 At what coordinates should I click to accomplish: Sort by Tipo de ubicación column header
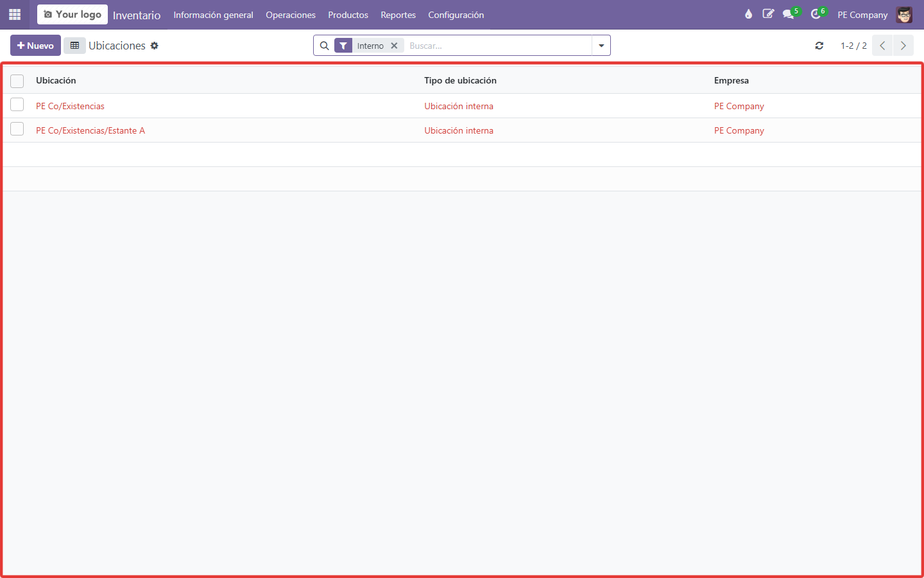pyautogui.click(x=460, y=80)
